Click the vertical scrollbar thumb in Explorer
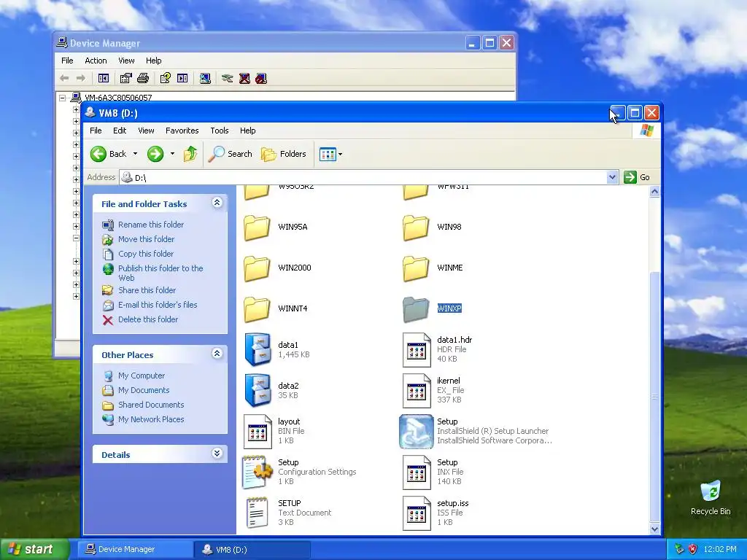747x560 pixels. [654, 397]
